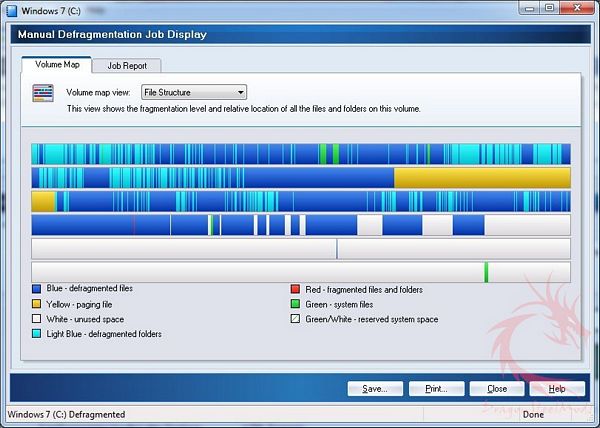Open the File Structure view dropdown
The image size is (600, 428).
click(194, 92)
